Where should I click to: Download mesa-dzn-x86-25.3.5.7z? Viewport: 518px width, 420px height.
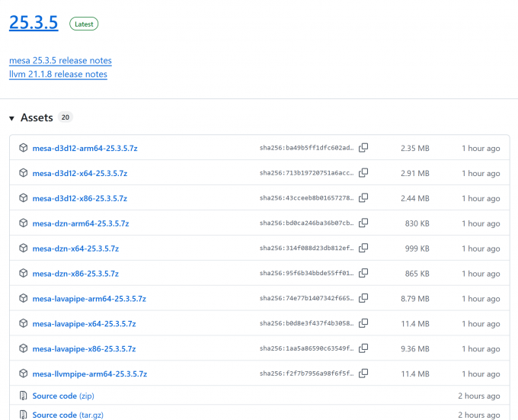(x=75, y=274)
